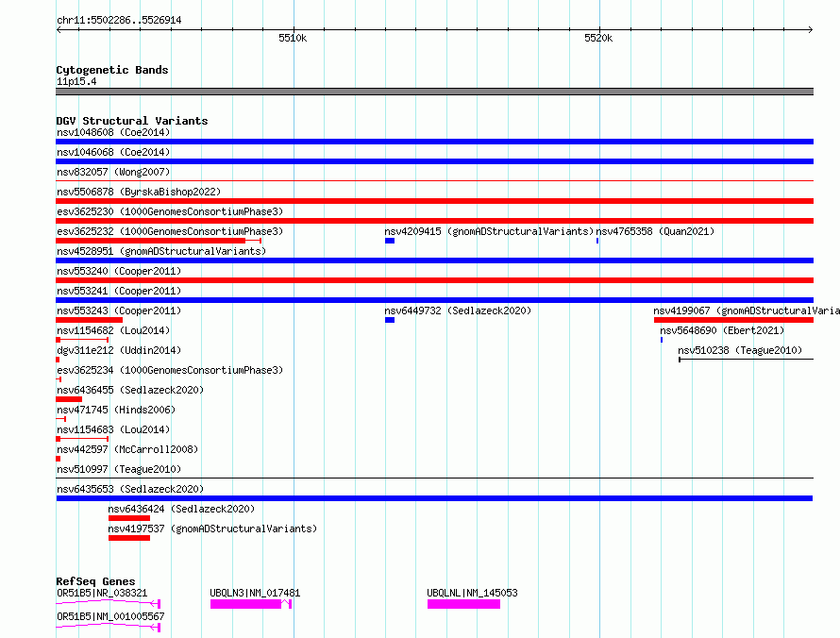
Task: Select the red nsv6436424 (Sedlazeck2020) bar
Action: coord(129,518)
